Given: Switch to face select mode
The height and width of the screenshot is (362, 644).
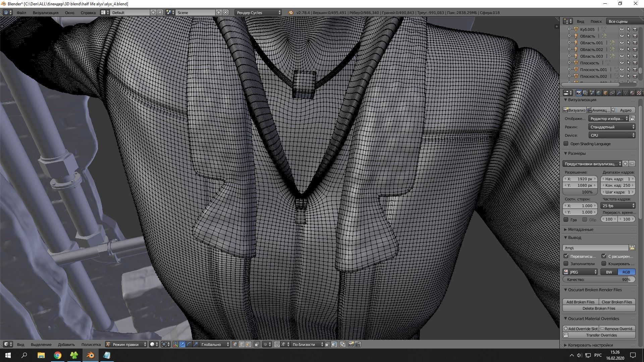Looking at the screenshot, I should pyautogui.click(x=248, y=344).
